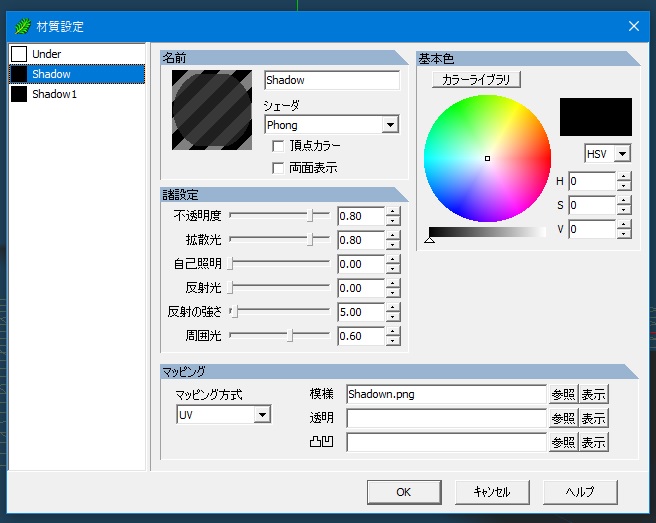656x523 pixels.
Task: Select the Shadow material row
Action: pos(77,74)
